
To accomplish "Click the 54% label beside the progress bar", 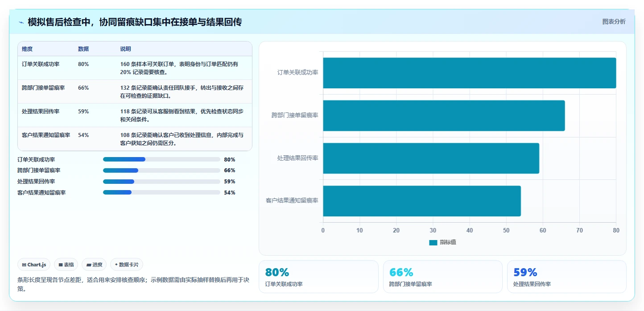I will 230,193.
